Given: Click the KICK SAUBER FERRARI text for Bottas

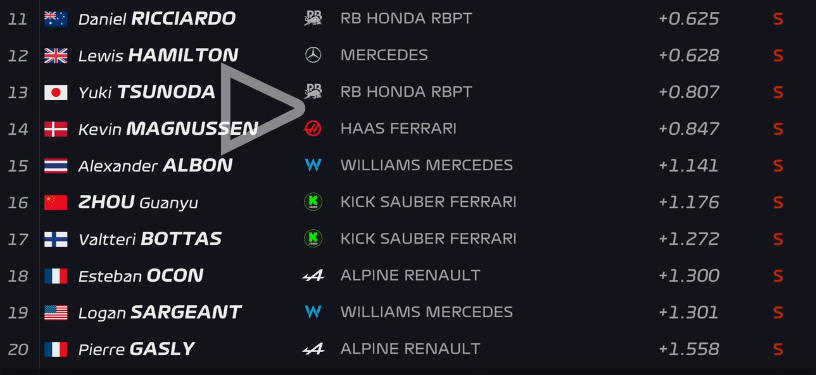Looking at the screenshot, I should pos(428,239).
